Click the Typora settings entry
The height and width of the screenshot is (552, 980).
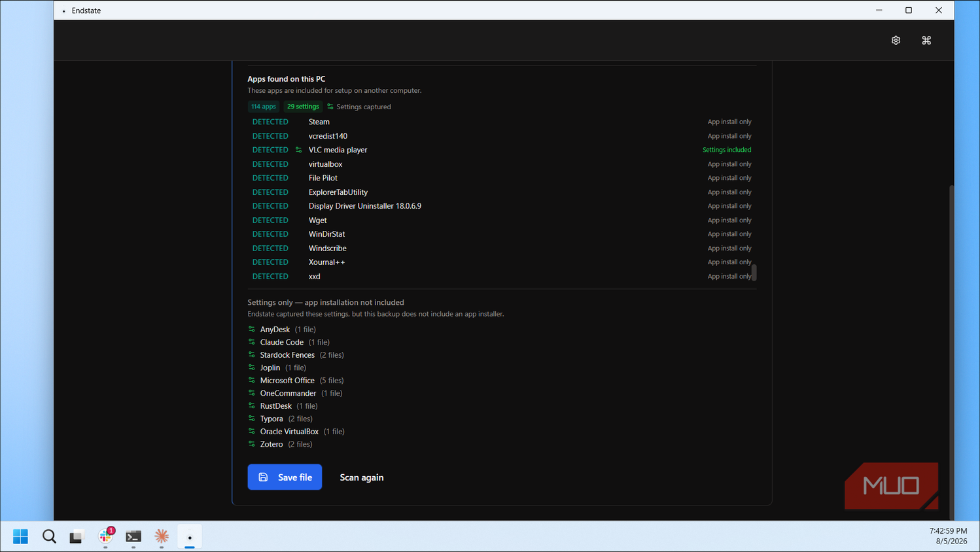[280, 419]
